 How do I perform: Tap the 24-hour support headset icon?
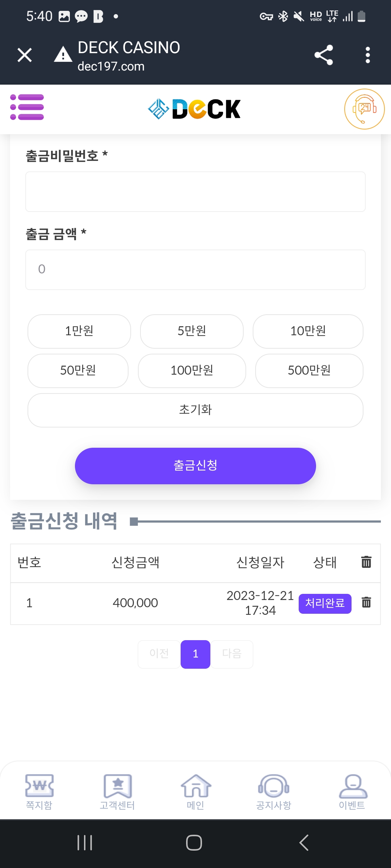tap(364, 109)
